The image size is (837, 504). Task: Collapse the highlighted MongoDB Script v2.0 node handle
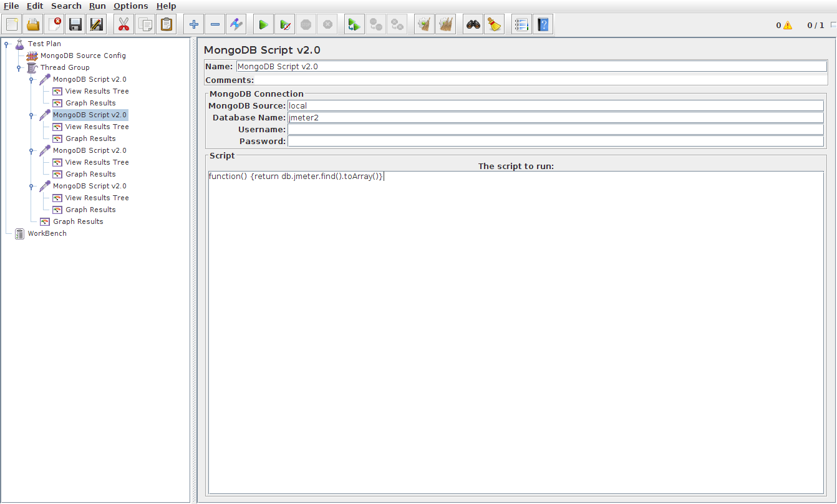tap(31, 115)
